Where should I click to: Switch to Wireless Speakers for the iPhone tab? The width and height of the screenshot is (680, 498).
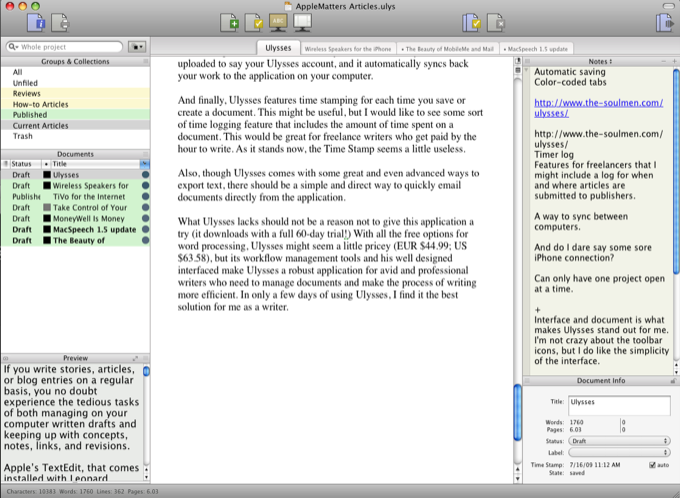point(347,47)
